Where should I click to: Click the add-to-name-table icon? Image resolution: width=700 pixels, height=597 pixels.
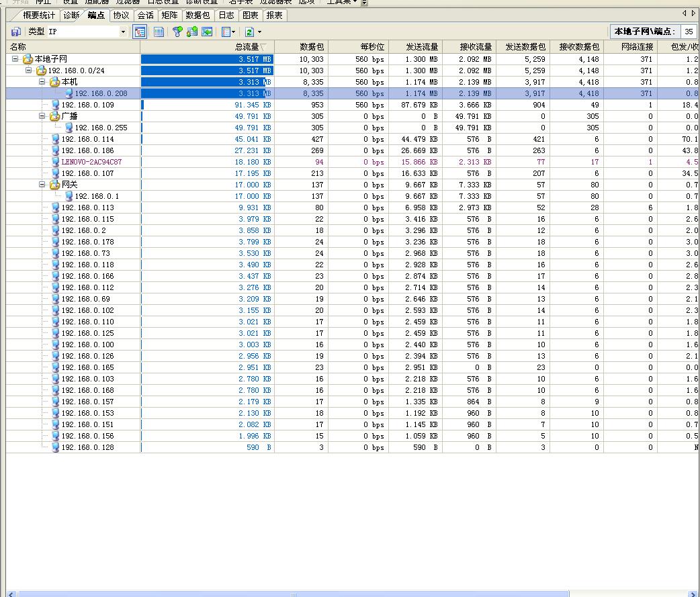click(192, 32)
